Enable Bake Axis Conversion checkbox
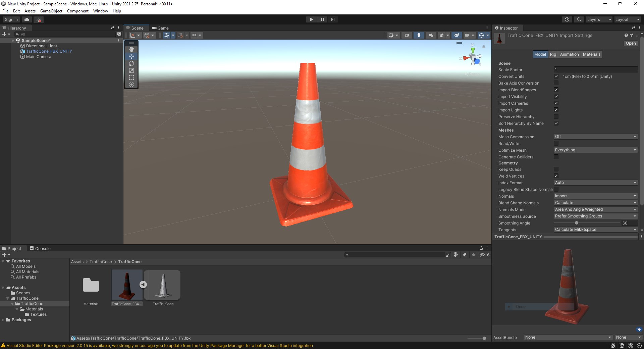644x349 pixels. (556, 83)
